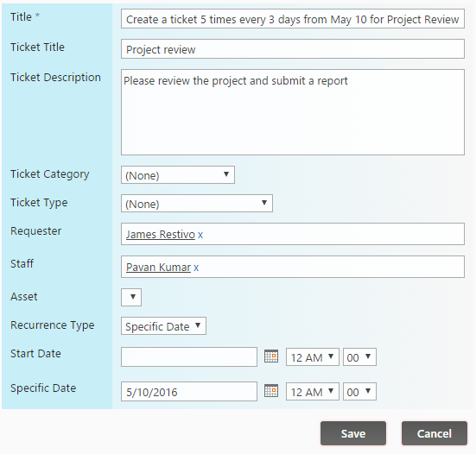Remove Pavan Kumar from Staff

196,268
